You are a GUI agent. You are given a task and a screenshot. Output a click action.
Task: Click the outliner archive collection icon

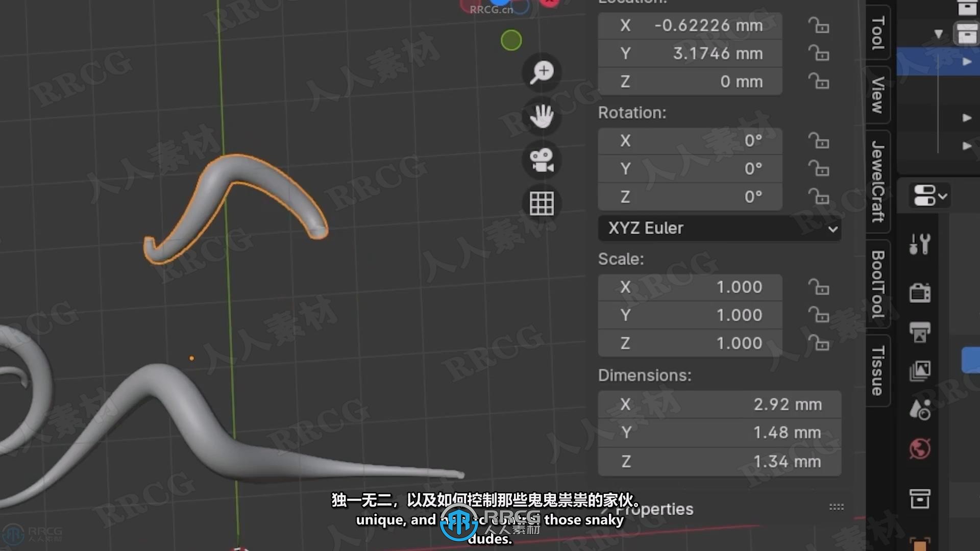966,34
